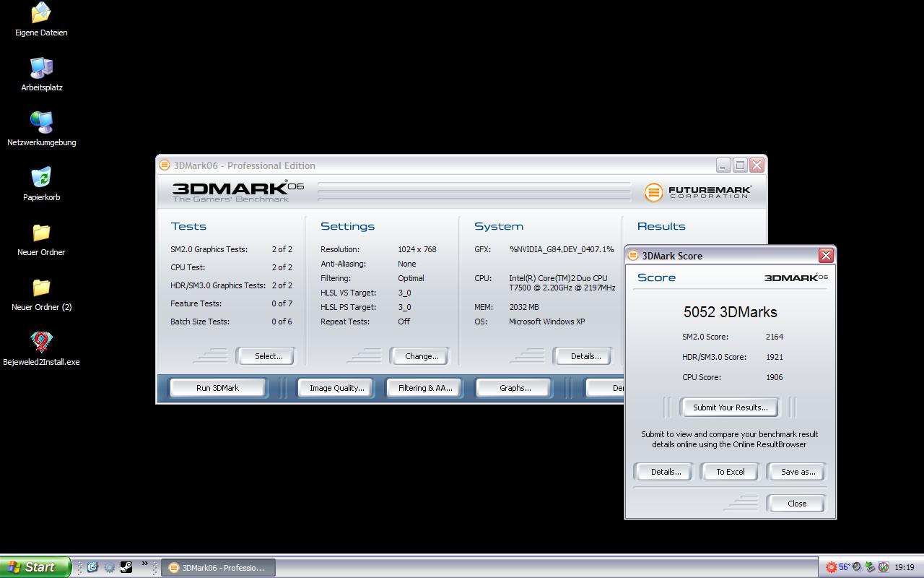924x578 pixels.
Task: Click the Start button
Action: pos(35,567)
